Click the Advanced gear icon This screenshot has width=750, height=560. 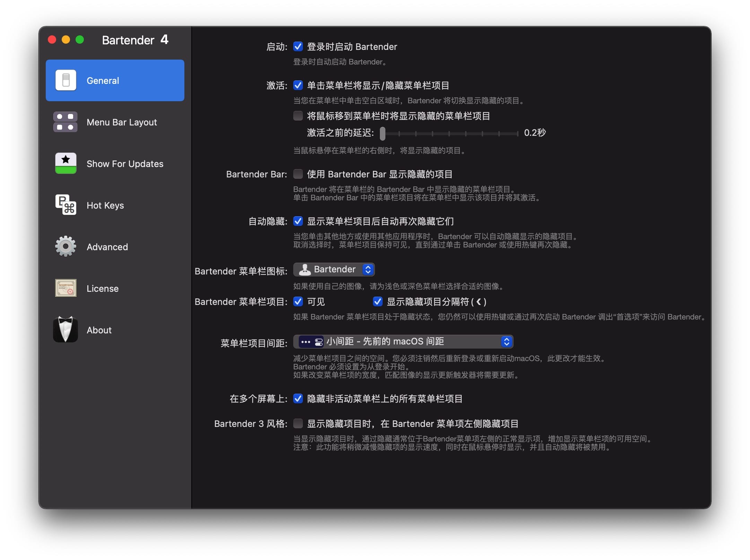pos(66,247)
